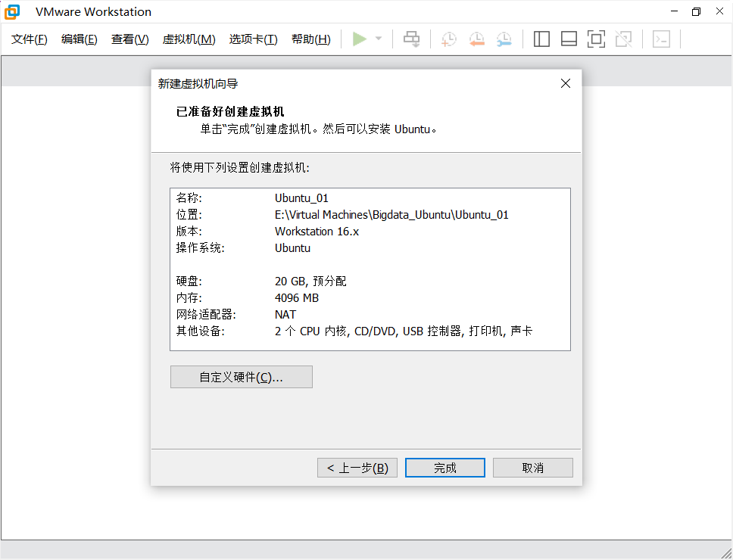Viewport: 733px width, 560px height.
Task: Revert to snapshot clock icon
Action: click(476, 39)
